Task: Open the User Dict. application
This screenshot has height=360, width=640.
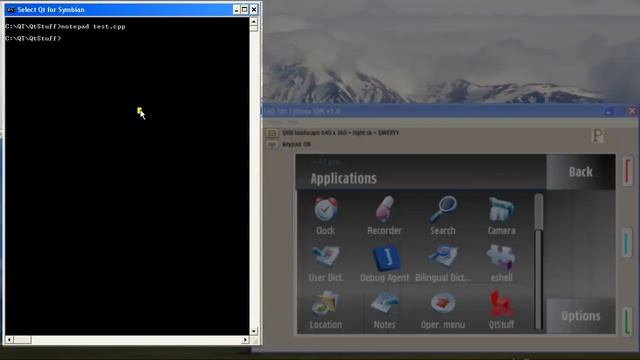Action: point(325,264)
